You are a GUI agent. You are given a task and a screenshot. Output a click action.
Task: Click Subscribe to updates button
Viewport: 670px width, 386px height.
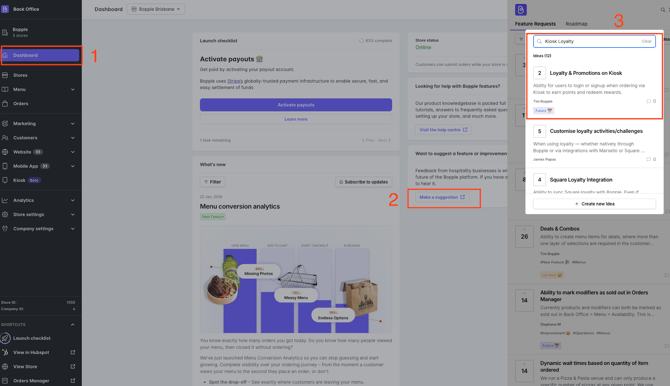coord(364,182)
